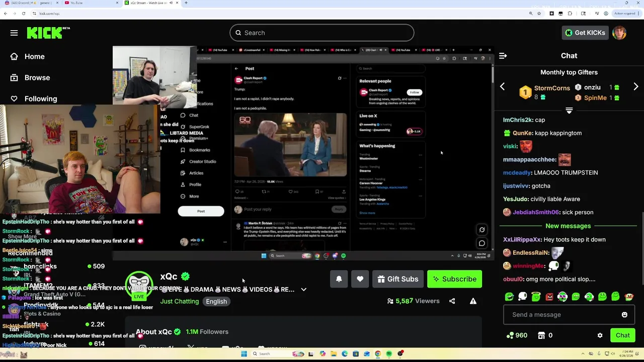Report the stream using the warning icon
The height and width of the screenshot is (362, 644).
473,301
